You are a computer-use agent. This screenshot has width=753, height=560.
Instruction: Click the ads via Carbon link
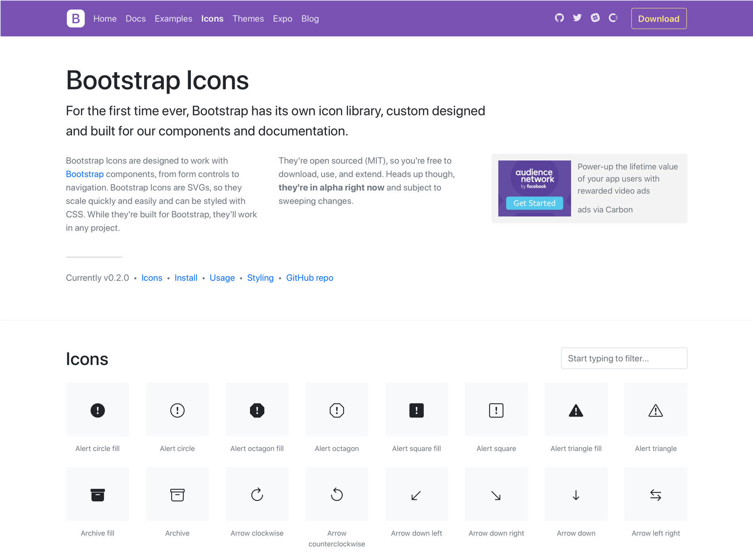[605, 210]
